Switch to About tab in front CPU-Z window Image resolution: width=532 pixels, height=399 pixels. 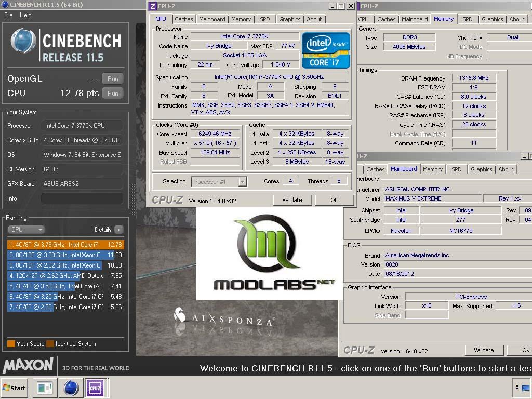(314, 19)
